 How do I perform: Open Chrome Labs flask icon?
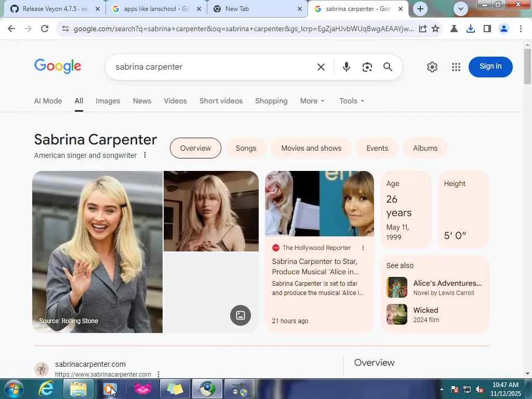coord(454,29)
